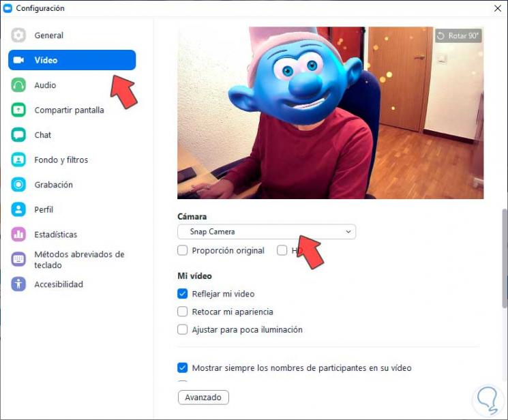Open the Accesibilidad icon
Image resolution: width=508 pixels, height=420 pixels.
coord(18,284)
